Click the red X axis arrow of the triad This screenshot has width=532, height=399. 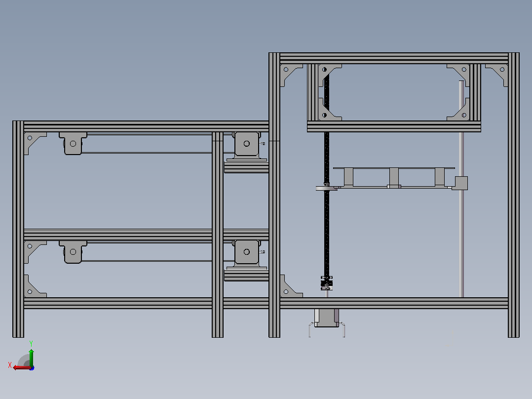22,368
